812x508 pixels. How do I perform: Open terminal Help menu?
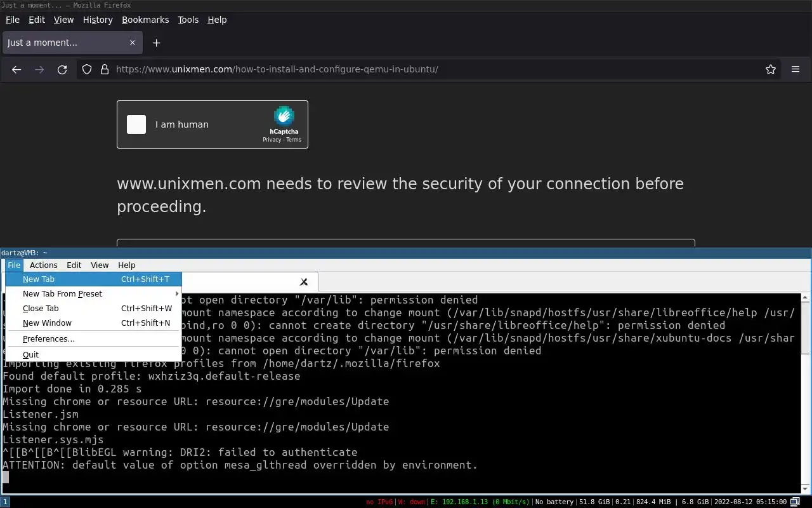tap(127, 265)
